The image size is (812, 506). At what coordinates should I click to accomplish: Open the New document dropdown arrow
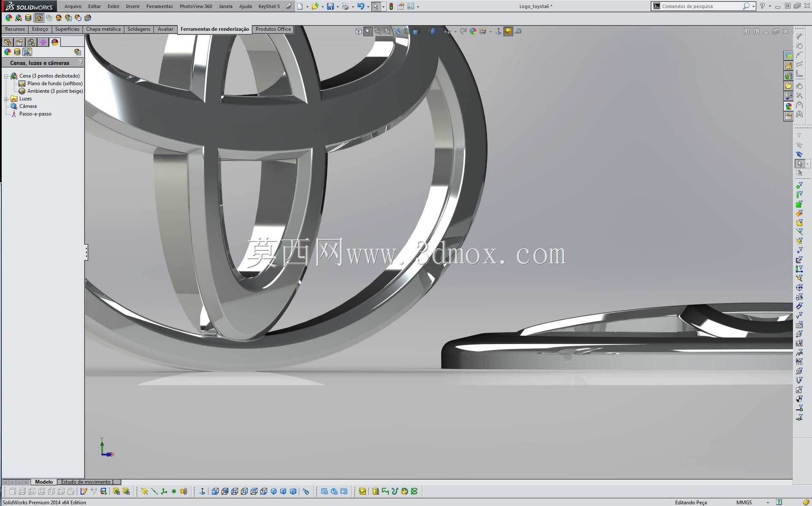click(307, 6)
